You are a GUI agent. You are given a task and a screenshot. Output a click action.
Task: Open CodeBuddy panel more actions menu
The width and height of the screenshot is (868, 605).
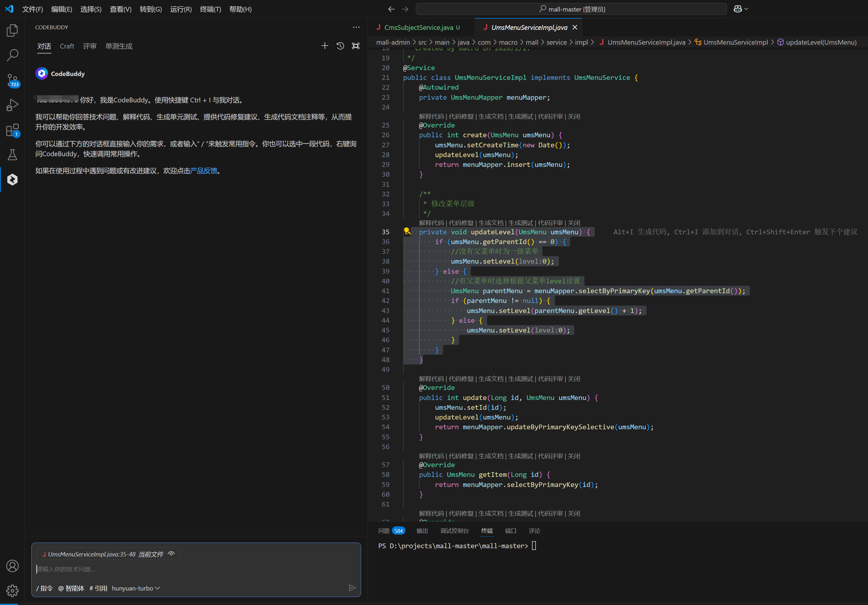(x=356, y=27)
